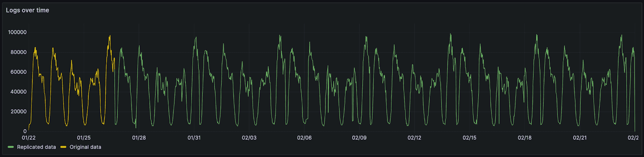Select the 80000 y-axis label
The height and width of the screenshot is (157, 644).
[19, 52]
